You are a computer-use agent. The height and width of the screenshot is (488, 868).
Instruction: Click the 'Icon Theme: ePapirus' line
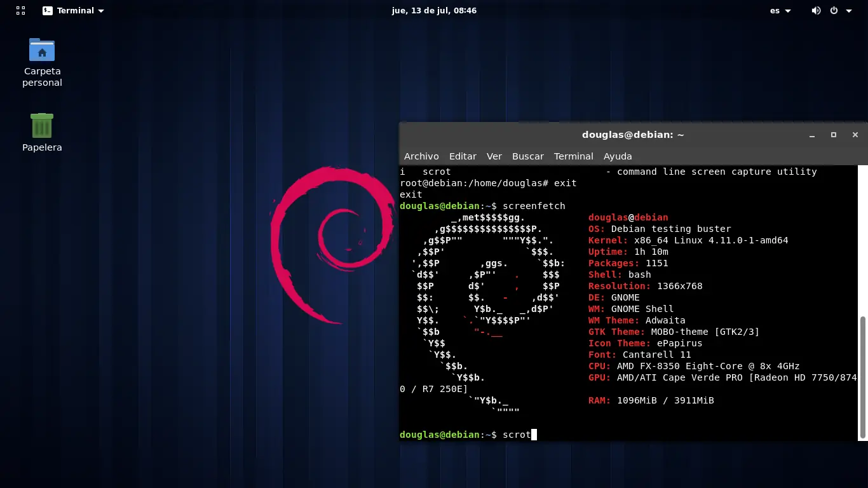(646, 343)
